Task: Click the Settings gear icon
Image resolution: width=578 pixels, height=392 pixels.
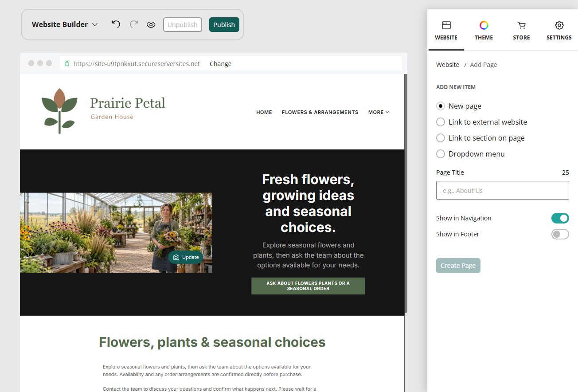Action: coord(559,25)
